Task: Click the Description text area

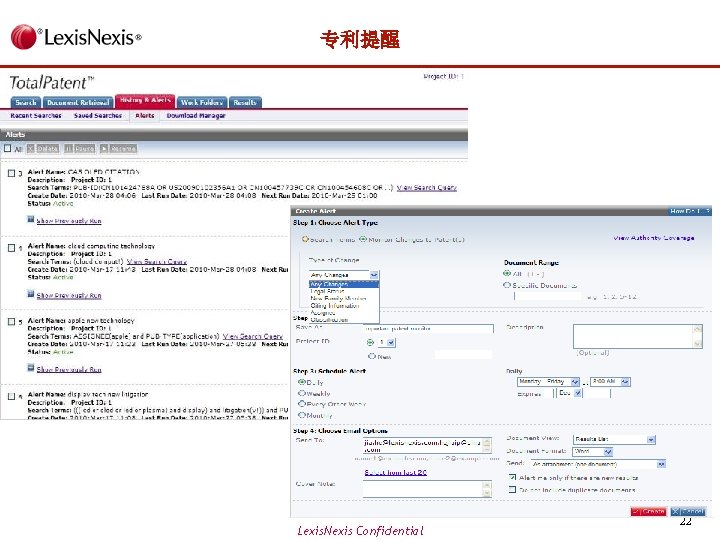Action: click(637, 336)
